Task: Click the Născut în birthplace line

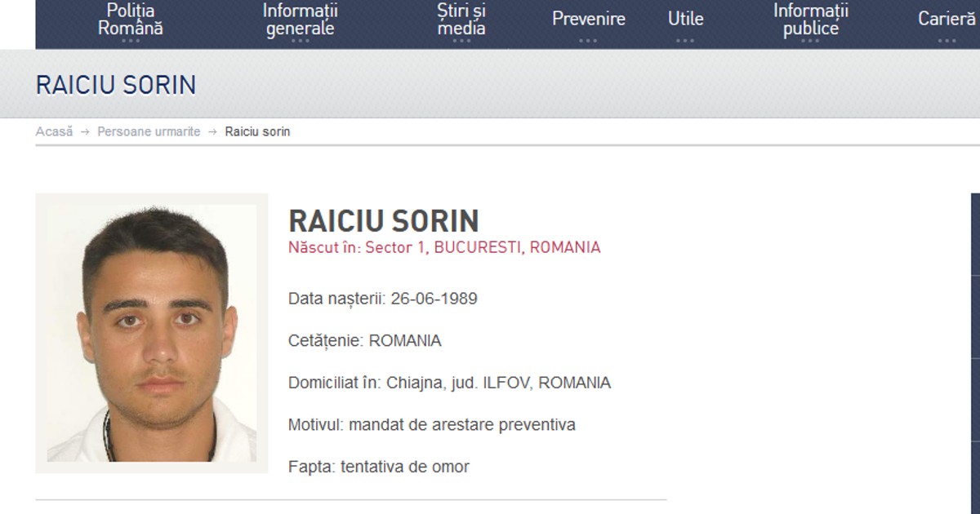Action: tap(444, 247)
